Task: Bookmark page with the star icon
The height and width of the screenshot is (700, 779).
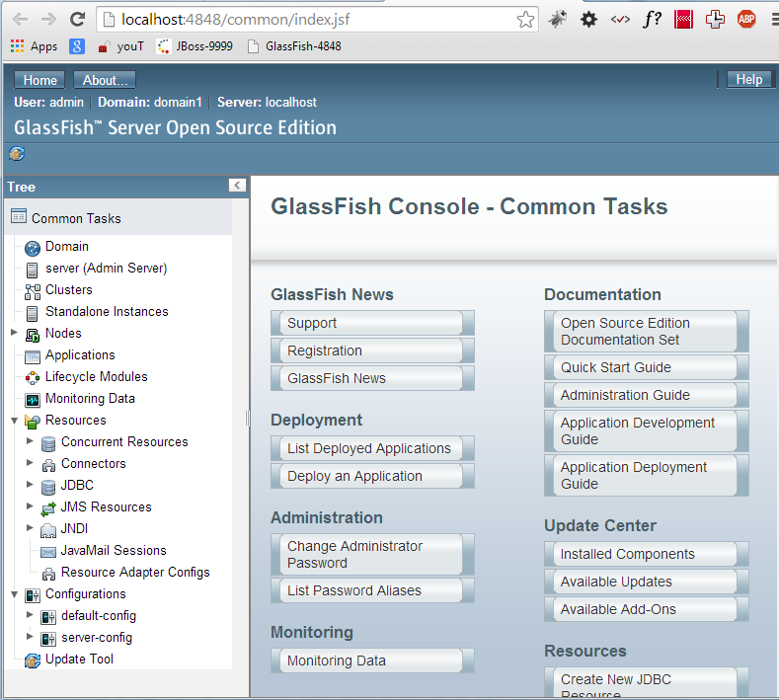Action: coord(525,20)
